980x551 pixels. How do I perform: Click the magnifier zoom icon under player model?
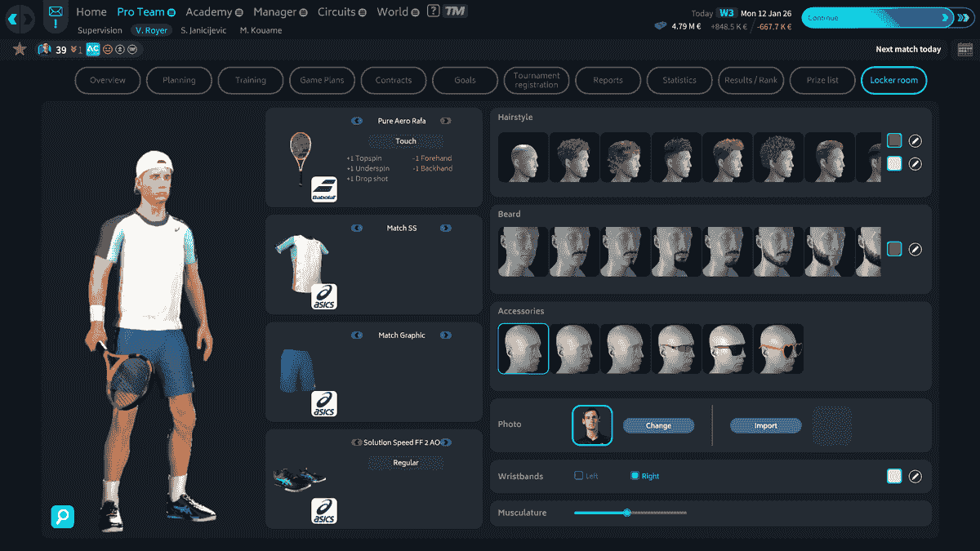[x=63, y=516]
